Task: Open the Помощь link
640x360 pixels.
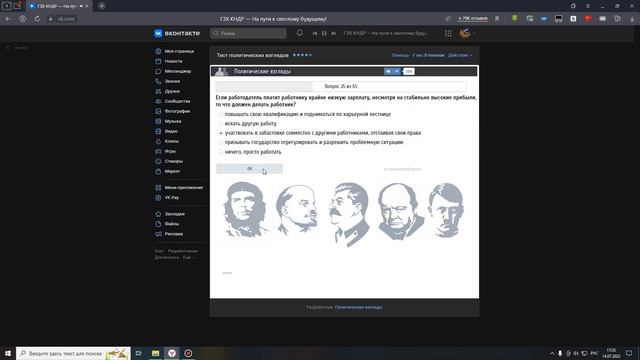Action: pyautogui.click(x=400, y=55)
